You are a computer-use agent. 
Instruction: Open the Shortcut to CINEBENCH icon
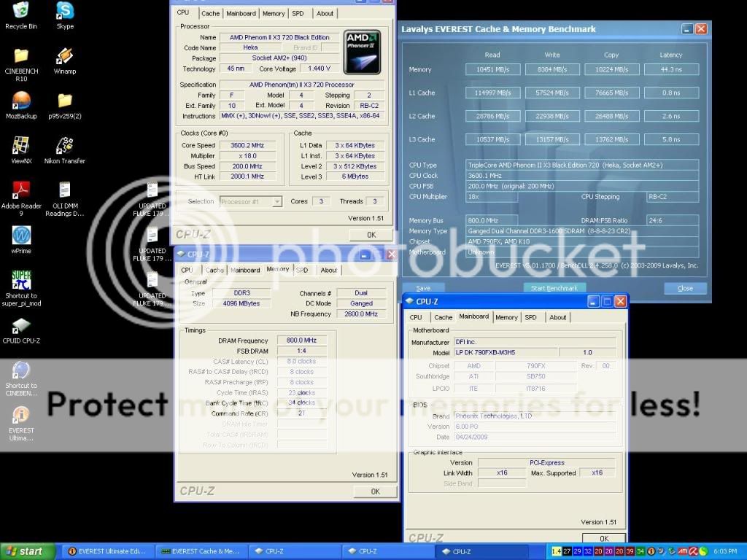(21, 378)
